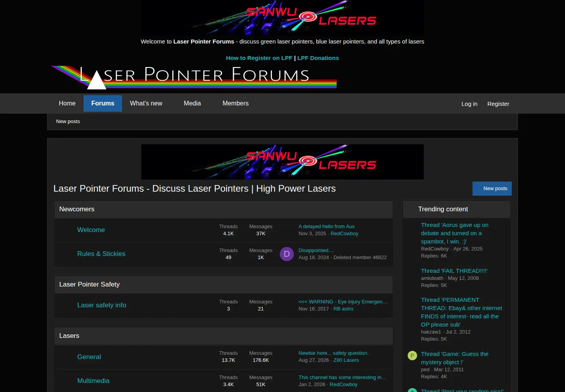Click the RB astro username
565x392 pixels.
(343, 309)
